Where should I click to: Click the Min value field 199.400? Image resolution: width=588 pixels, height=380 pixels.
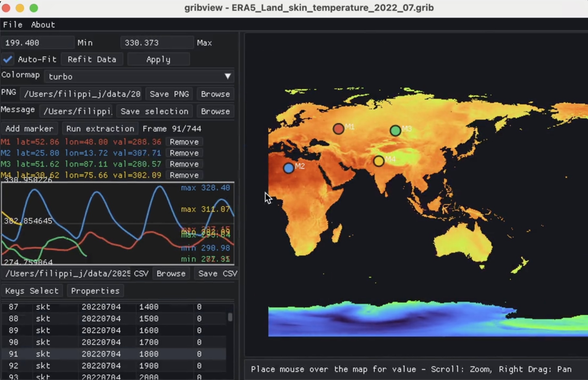(x=38, y=43)
